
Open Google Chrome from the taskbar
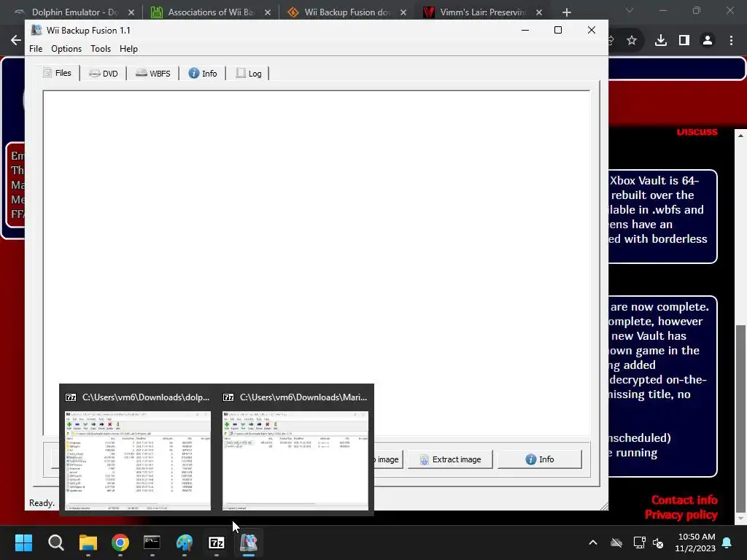point(120,542)
